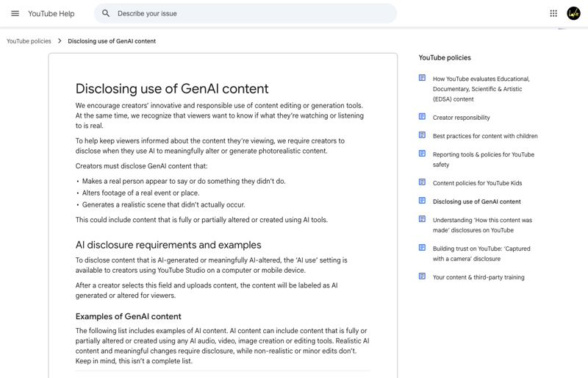Click article icon beside Disclosing use of GenAI
The width and height of the screenshot is (588, 378).
pos(422,201)
